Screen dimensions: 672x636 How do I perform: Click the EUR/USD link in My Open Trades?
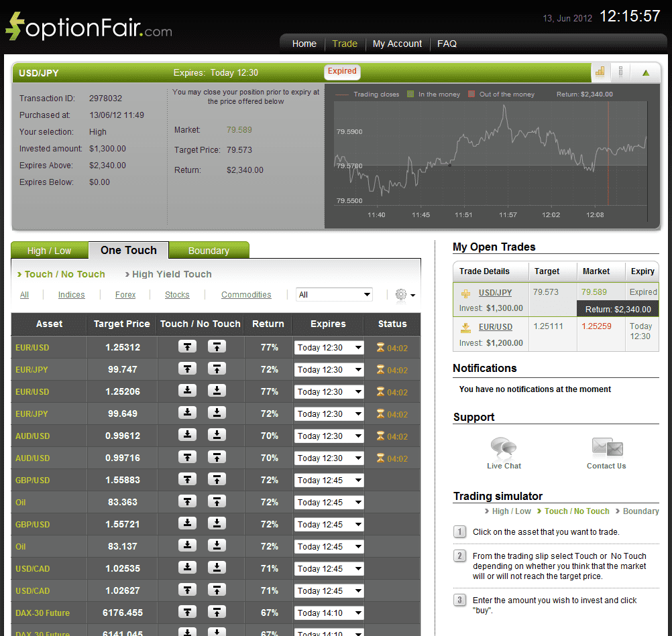495,327
